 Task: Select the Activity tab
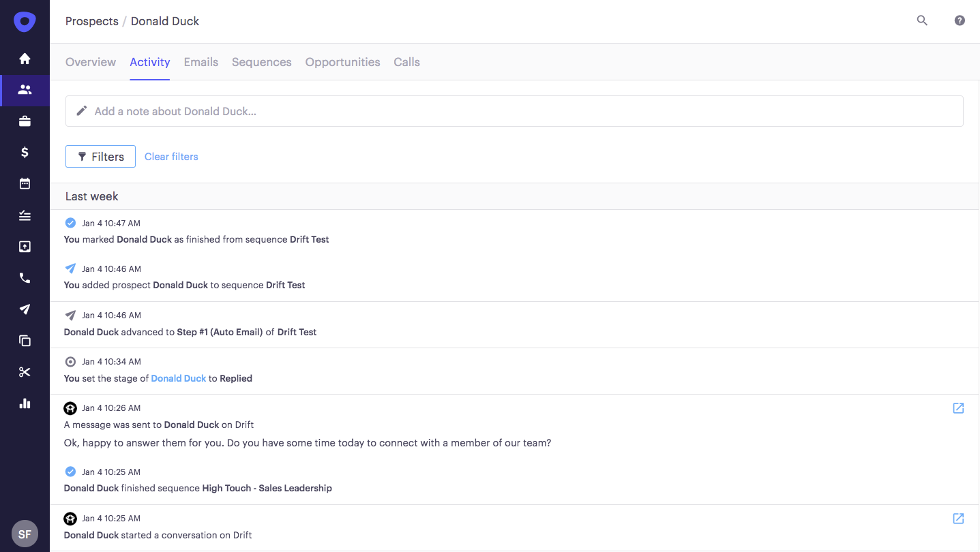pyautogui.click(x=150, y=62)
